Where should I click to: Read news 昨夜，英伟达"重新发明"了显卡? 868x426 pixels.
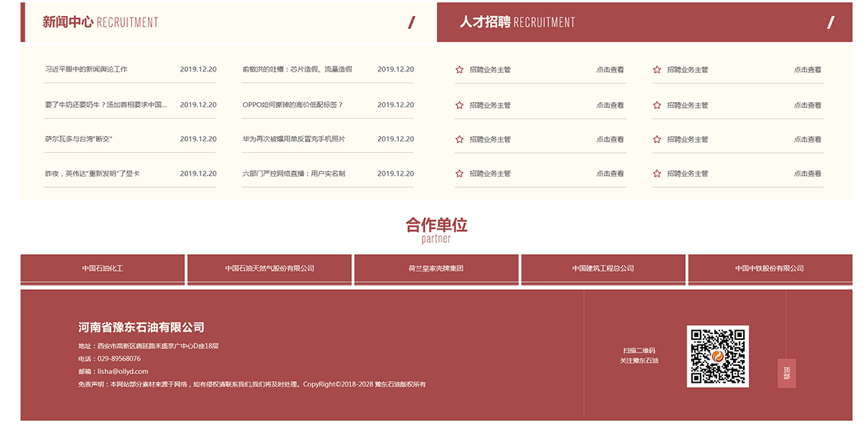tap(92, 173)
